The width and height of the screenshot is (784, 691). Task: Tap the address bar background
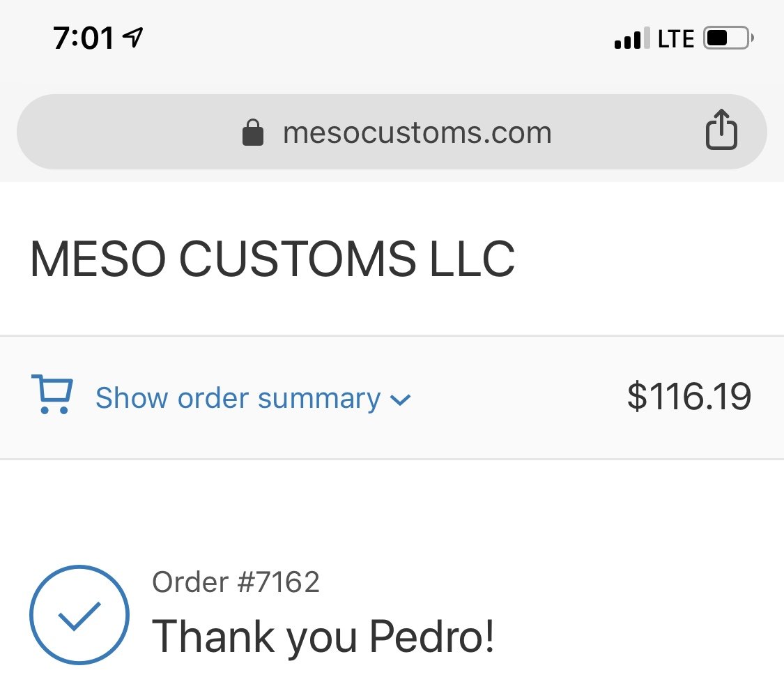click(x=392, y=132)
